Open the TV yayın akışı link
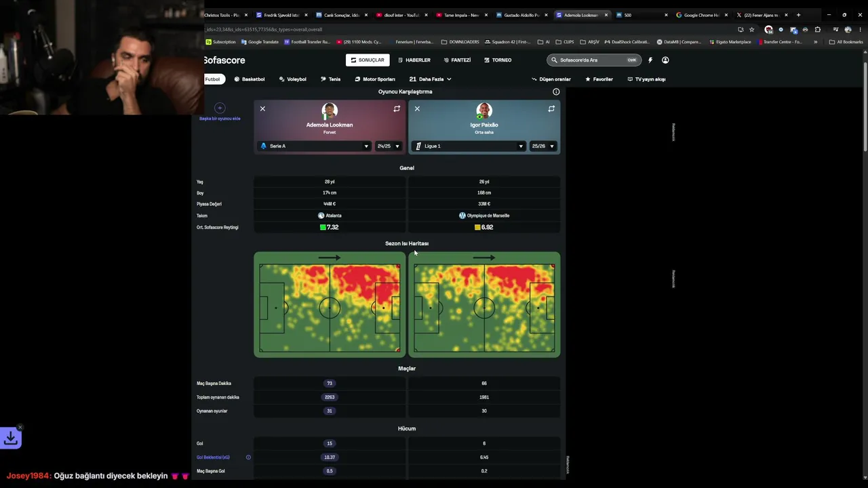 (x=646, y=79)
